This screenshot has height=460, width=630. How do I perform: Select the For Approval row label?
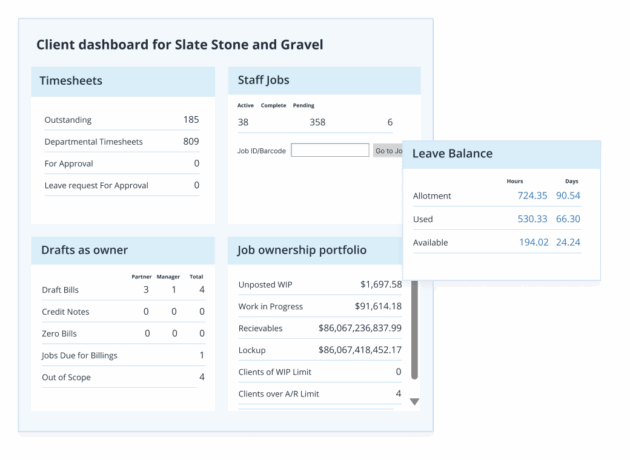(x=69, y=164)
